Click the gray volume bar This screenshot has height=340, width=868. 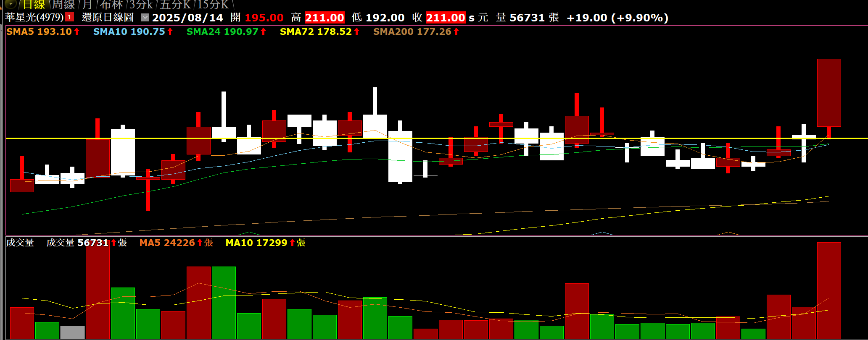(72, 332)
